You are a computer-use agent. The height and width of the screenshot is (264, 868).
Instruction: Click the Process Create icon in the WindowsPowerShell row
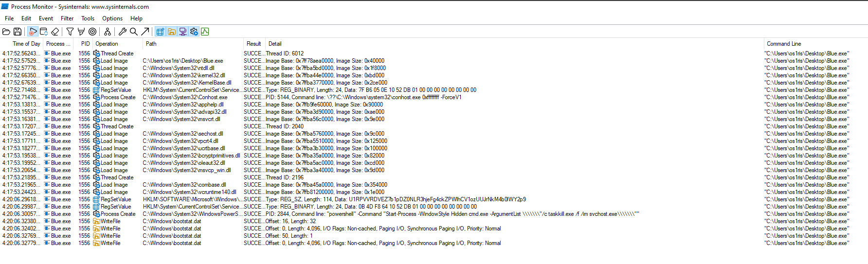[x=96, y=214]
